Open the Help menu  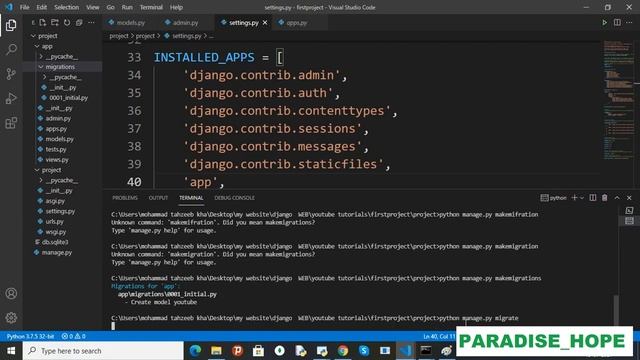click(x=176, y=7)
